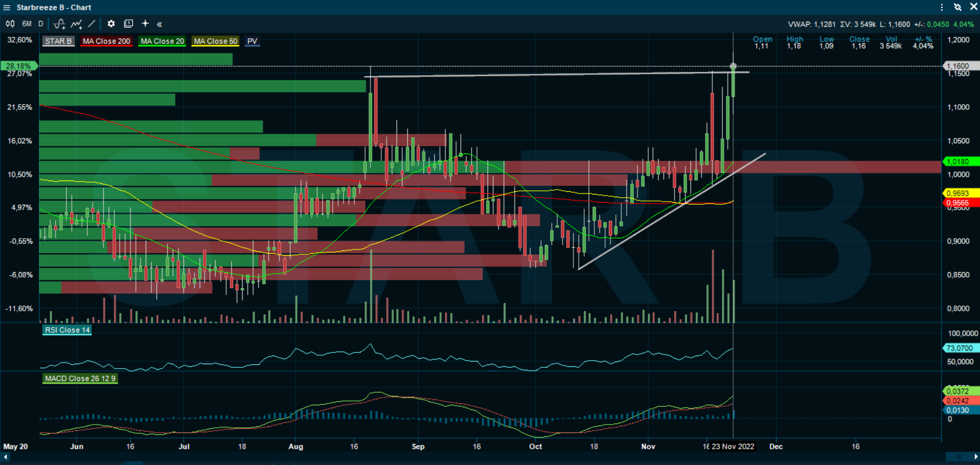The width and height of the screenshot is (980, 465).
Task: Click the L: 1,1600 last price readout
Action: (x=895, y=24)
